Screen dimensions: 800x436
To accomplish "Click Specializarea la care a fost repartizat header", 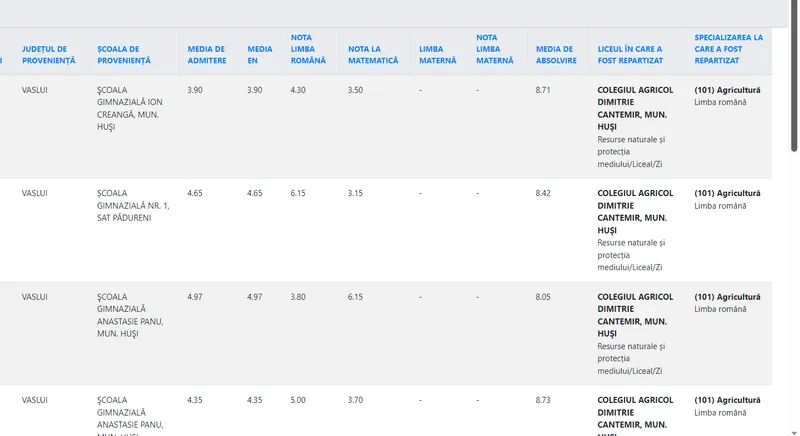I will click(728, 49).
